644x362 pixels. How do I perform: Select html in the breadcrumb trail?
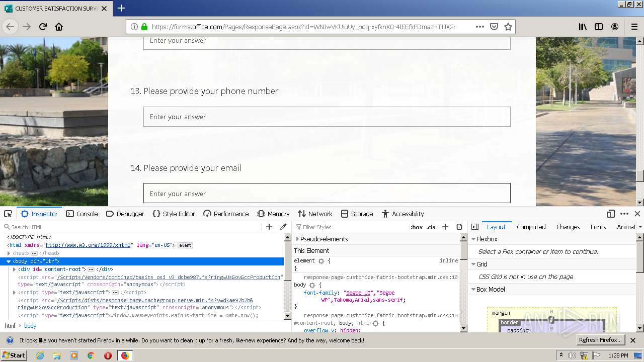tap(10, 326)
